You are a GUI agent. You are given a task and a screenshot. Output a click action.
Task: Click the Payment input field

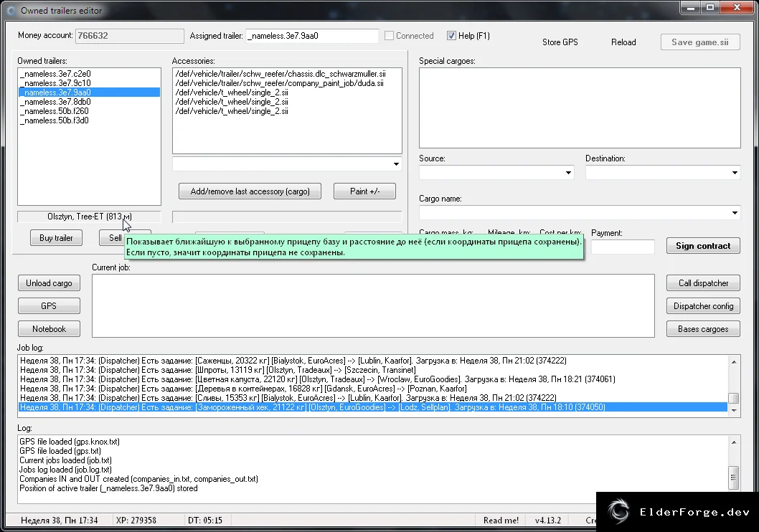[x=623, y=247]
